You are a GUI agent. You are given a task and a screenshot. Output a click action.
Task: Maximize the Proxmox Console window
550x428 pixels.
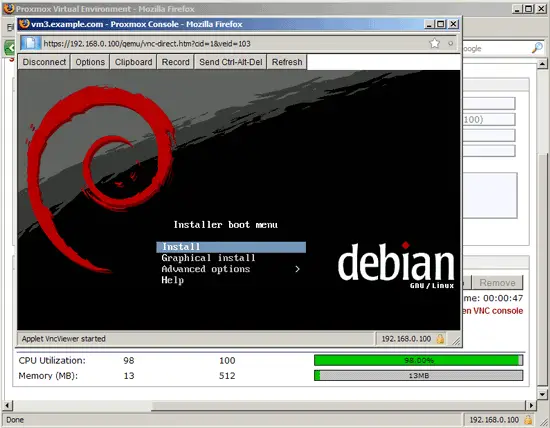coord(441,24)
